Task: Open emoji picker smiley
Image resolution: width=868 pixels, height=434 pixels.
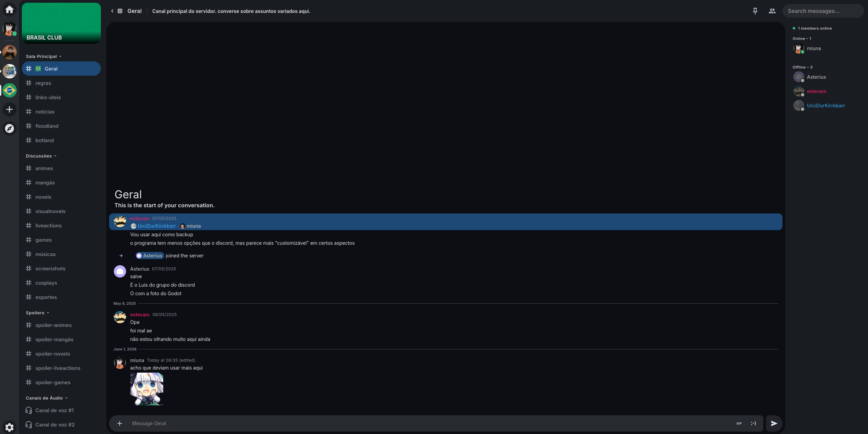Action: [753, 423]
